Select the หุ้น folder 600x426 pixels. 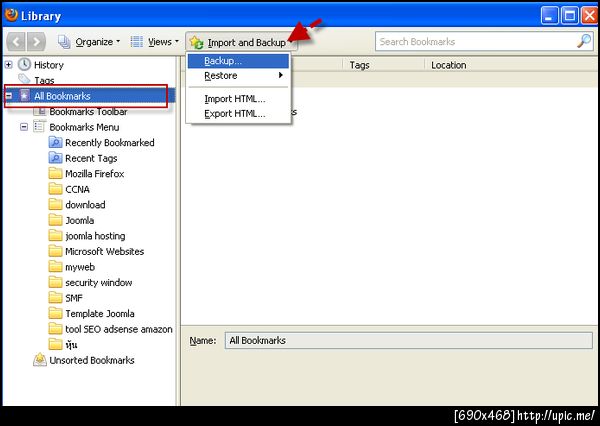(71, 344)
